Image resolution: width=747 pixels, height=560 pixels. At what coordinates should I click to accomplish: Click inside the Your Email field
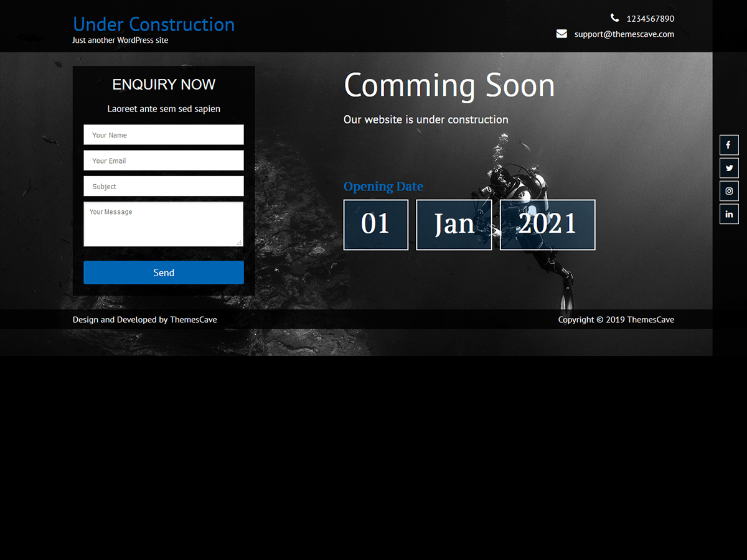point(163,160)
